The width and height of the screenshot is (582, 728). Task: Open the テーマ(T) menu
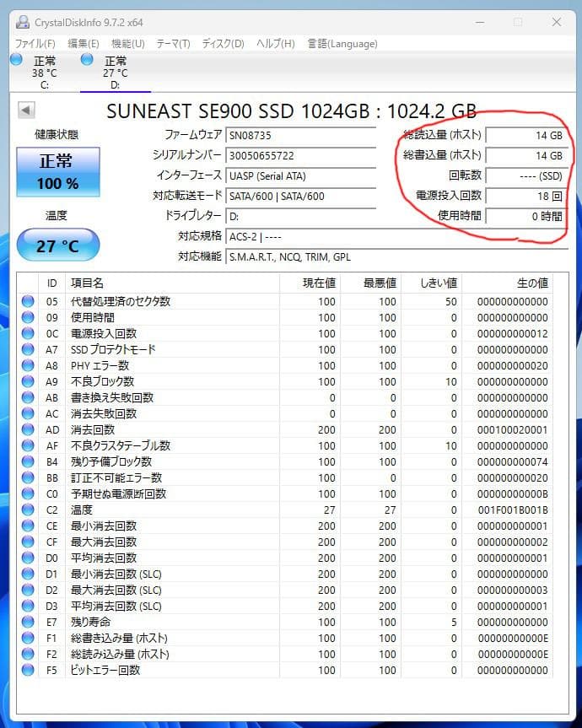coord(173,44)
